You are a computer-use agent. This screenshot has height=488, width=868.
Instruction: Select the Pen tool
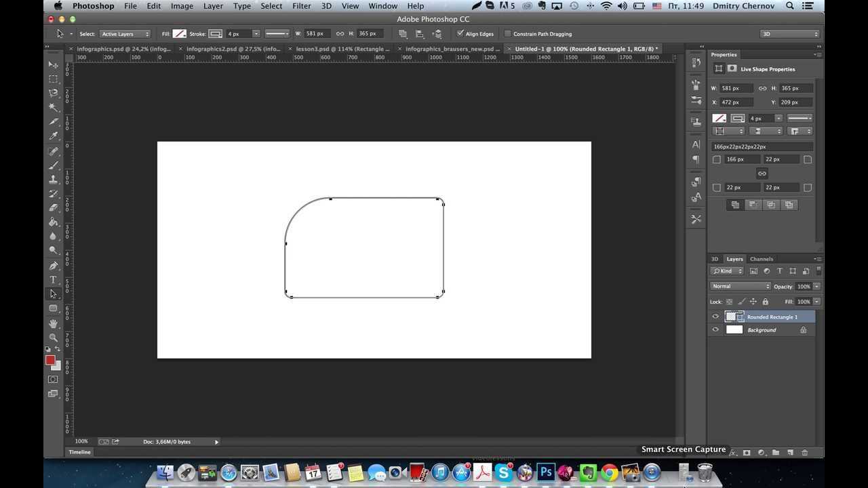(x=54, y=266)
